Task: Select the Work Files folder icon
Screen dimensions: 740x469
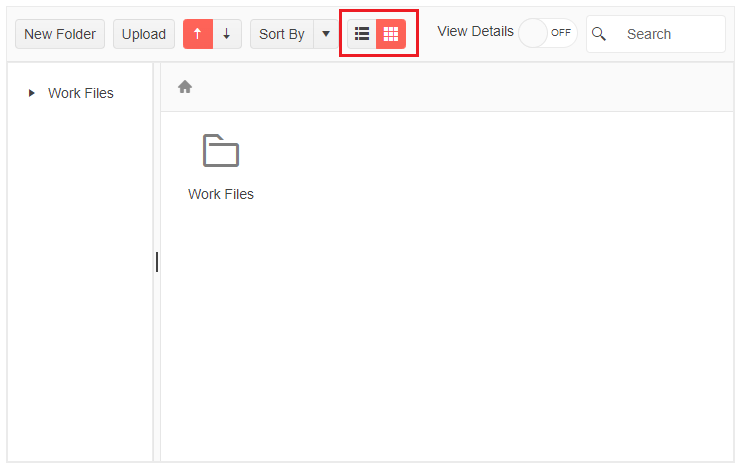Action: (221, 151)
